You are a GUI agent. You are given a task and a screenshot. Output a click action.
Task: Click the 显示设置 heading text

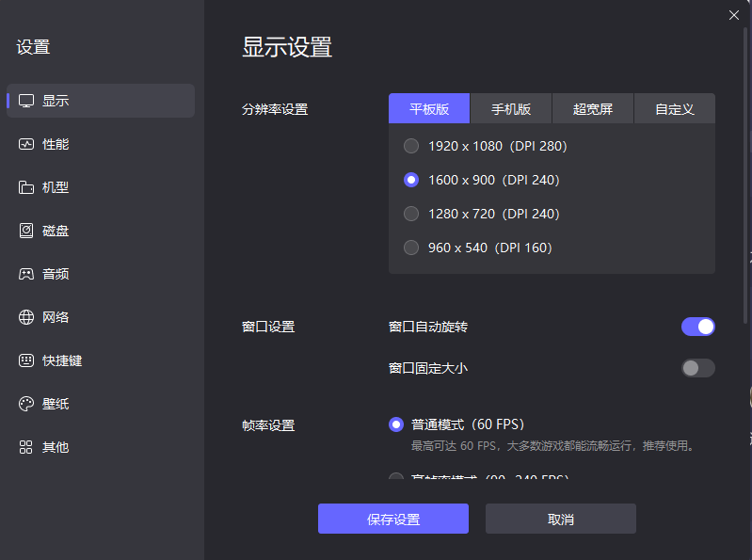click(287, 47)
